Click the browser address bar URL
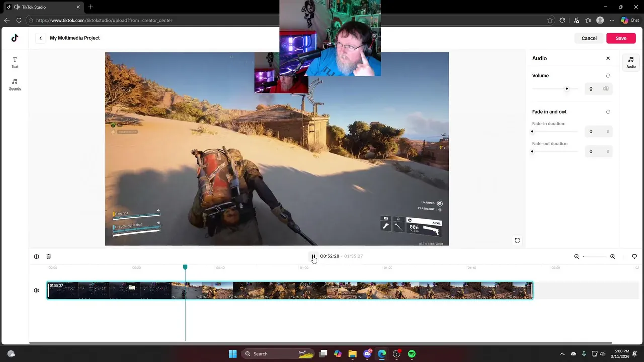Image resolution: width=644 pixels, height=362 pixels. point(104,20)
